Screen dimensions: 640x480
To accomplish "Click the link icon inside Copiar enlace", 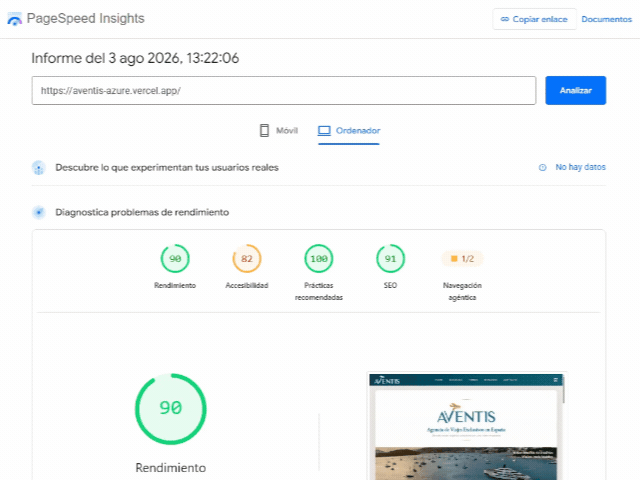I will pos(505,19).
